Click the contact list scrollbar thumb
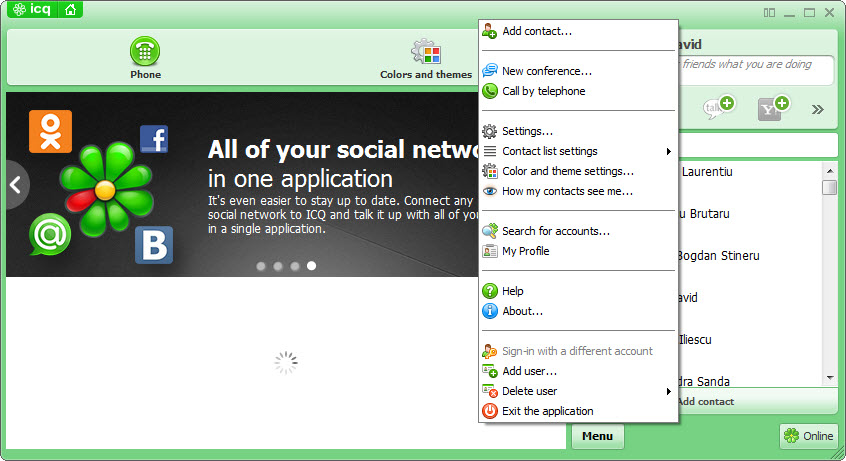The image size is (846, 461). [x=830, y=187]
